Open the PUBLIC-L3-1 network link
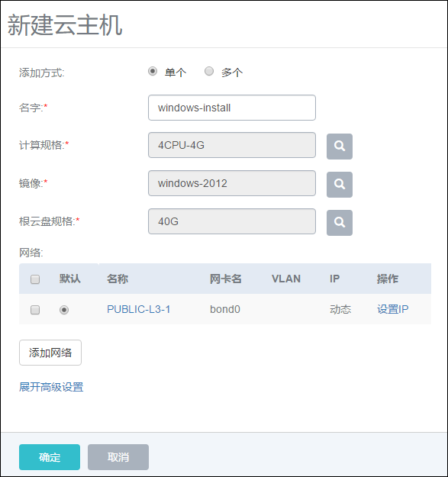448x477 pixels. click(138, 309)
